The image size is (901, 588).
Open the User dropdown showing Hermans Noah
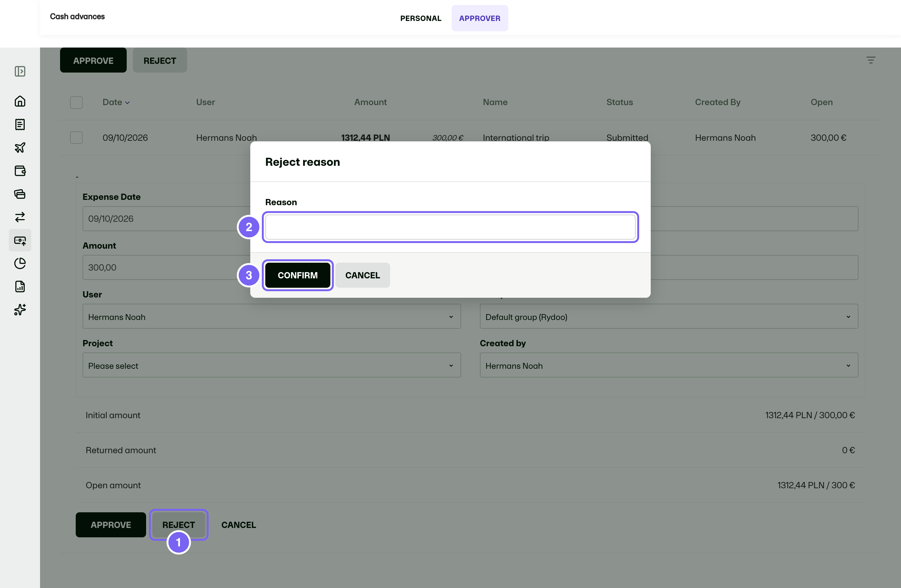click(x=272, y=316)
